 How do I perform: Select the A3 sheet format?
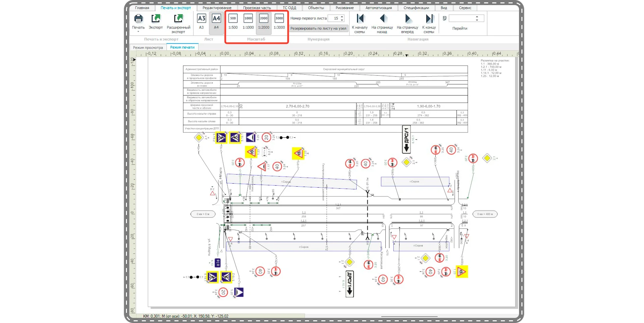(x=201, y=19)
